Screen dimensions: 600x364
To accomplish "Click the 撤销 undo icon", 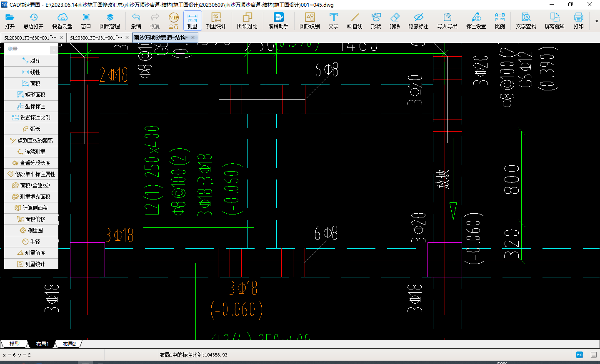I will pyautogui.click(x=136, y=21).
